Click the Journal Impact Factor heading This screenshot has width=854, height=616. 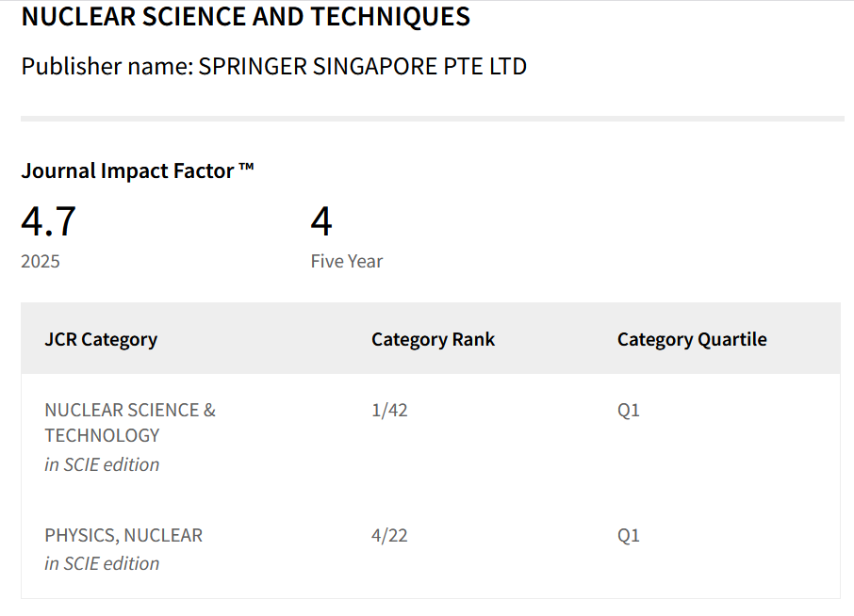tap(138, 170)
